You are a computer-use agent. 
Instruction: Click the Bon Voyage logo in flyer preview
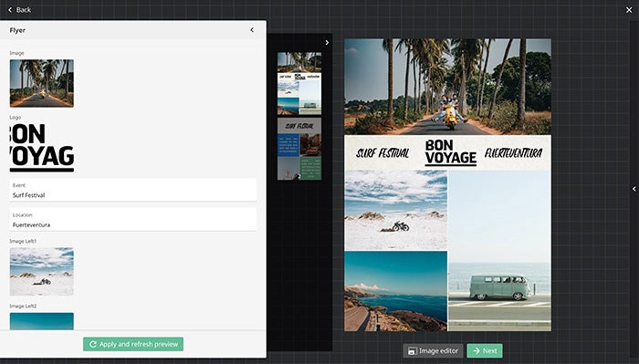coord(450,152)
